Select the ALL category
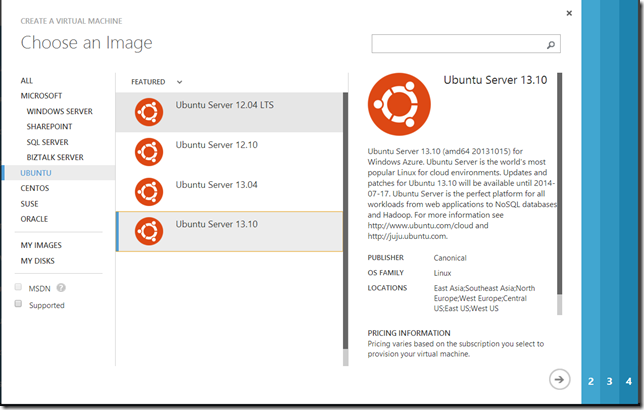Viewport: 644px width, 410px height. pos(27,81)
